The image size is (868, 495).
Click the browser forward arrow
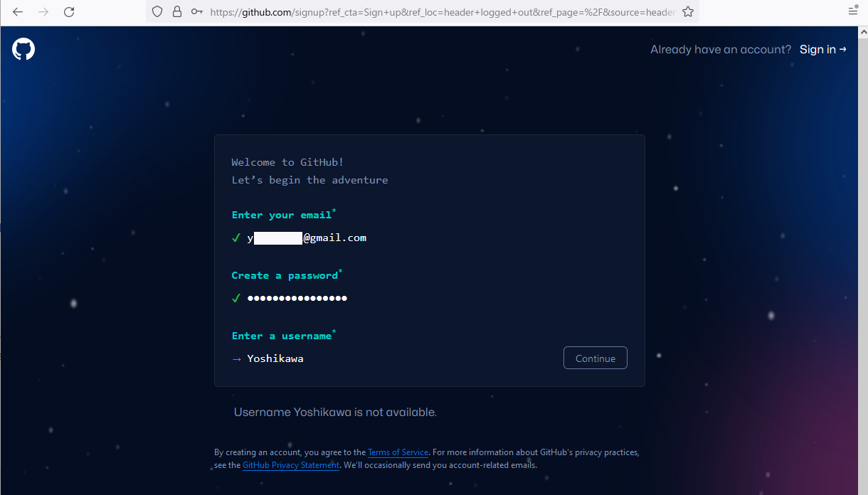[x=43, y=11]
